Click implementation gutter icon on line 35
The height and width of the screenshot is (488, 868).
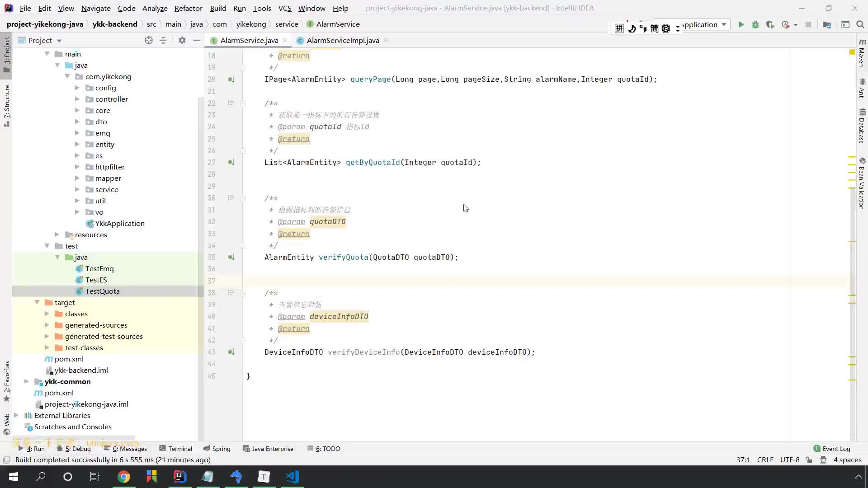pyautogui.click(x=231, y=257)
